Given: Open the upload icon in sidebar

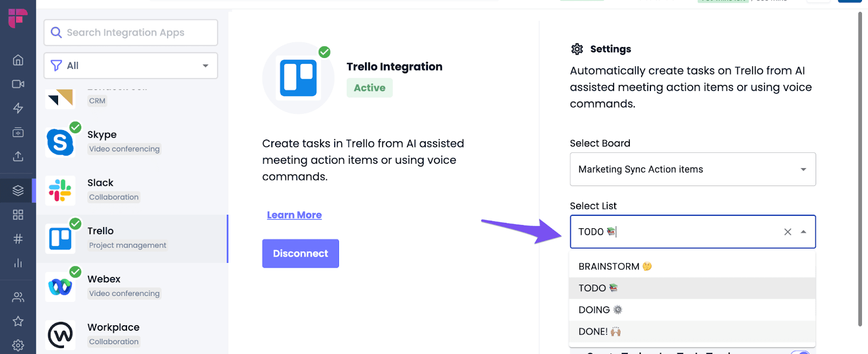Looking at the screenshot, I should 18,156.
